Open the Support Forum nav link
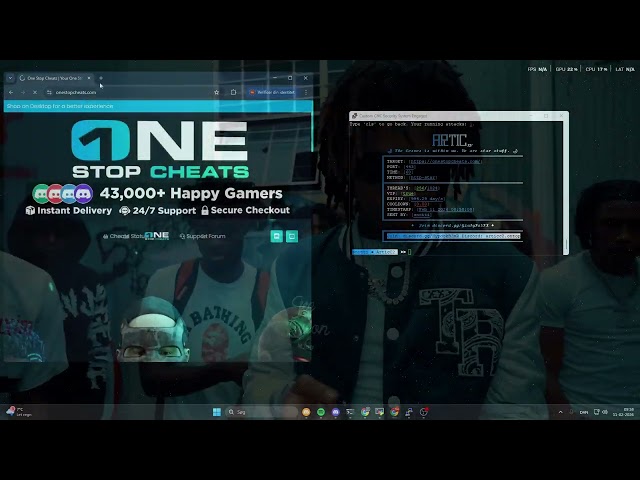The width and height of the screenshot is (640, 480). tap(202, 236)
